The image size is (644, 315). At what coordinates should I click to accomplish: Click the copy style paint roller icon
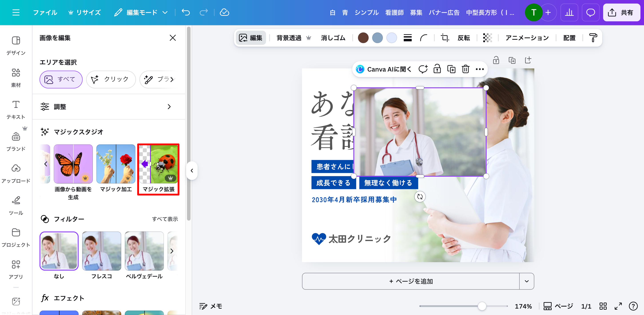[593, 38]
